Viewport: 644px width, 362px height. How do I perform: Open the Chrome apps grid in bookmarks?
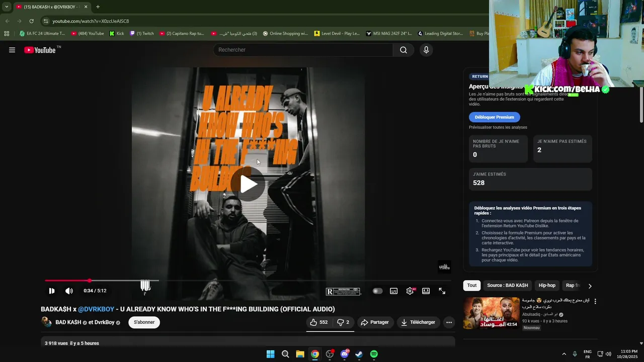click(x=7, y=34)
